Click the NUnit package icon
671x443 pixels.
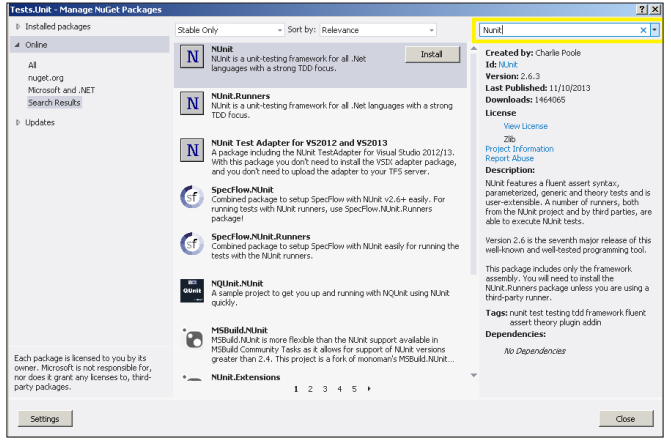coord(192,56)
